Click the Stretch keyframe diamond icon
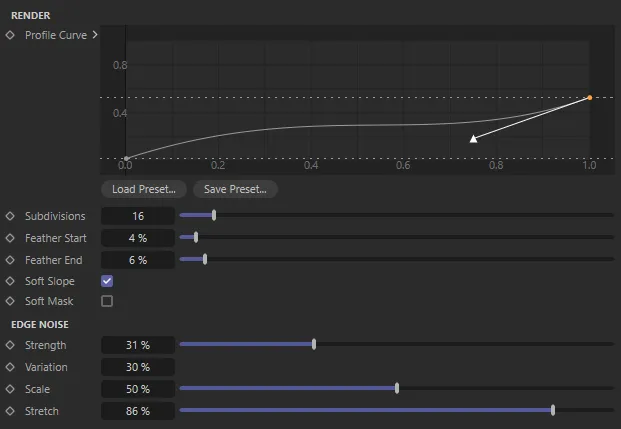The image size is (621, 429). pyautogui.click(x=10, y=411)
